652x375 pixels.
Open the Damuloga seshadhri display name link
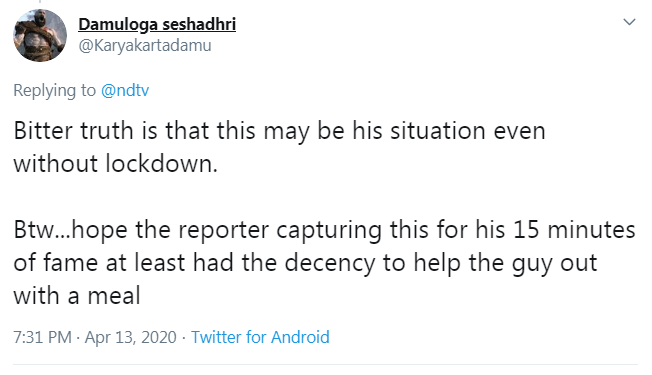[157, 24]
